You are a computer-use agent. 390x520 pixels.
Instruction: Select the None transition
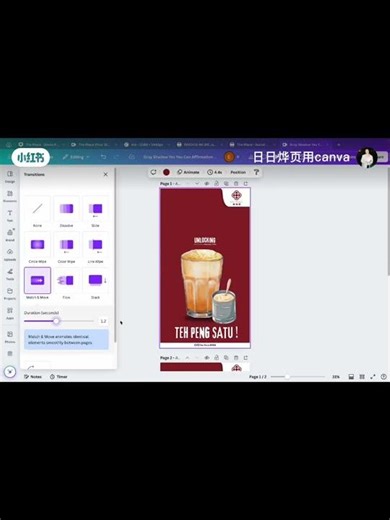coord(37,212)
